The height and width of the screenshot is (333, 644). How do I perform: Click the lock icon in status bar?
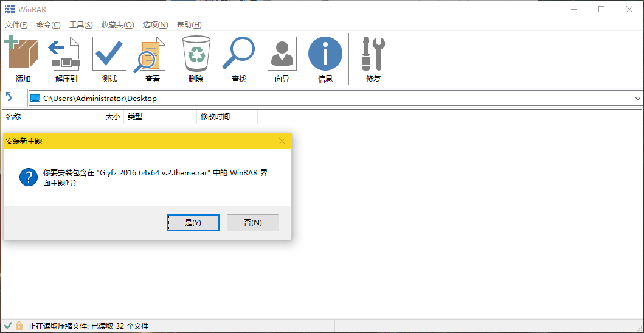point(19,326)
